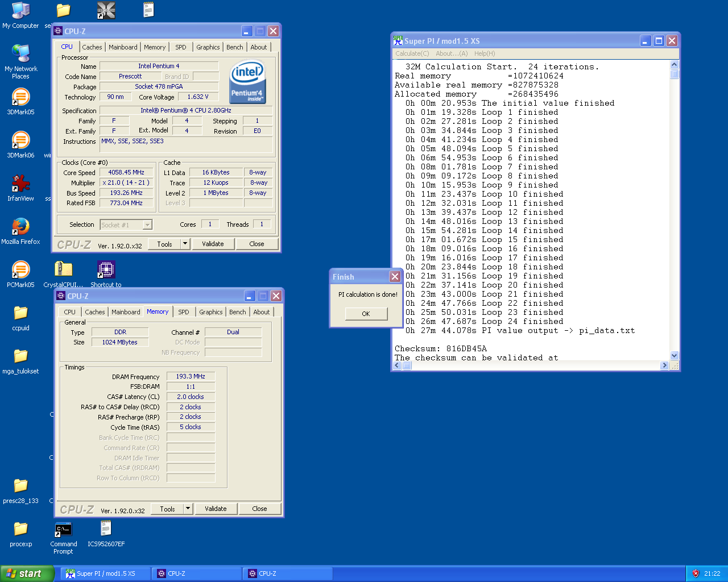The image size is (728, 582).
Task: Confirm OK in the Finish dialog
Action: click(366, 314)
